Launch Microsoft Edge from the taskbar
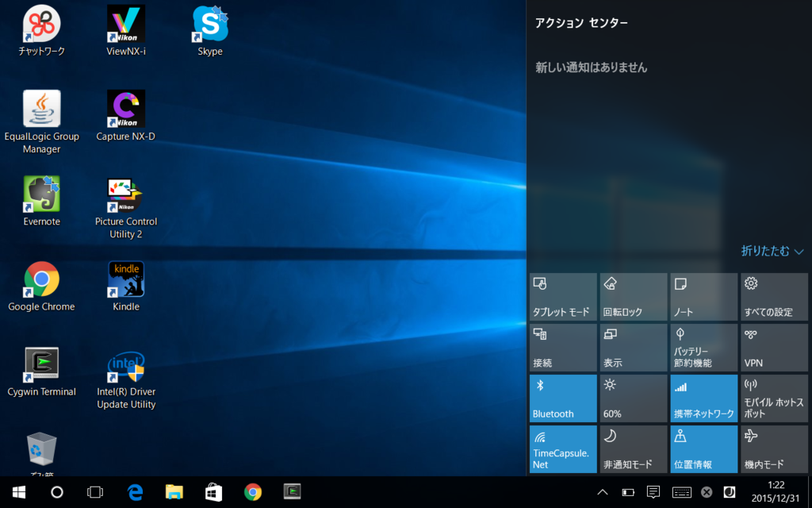 (135, 492)
